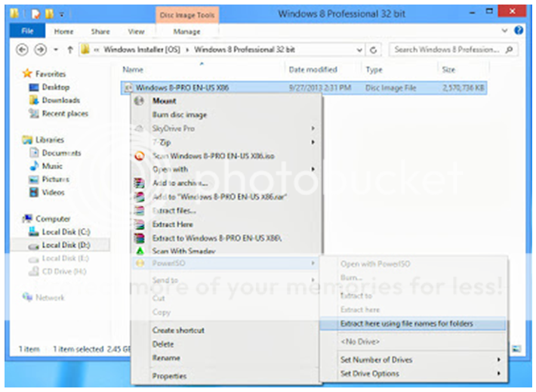Open Documents library in navigation pane
The width and height of the screenshot is (536, 392).
click(x=62, y=153)
